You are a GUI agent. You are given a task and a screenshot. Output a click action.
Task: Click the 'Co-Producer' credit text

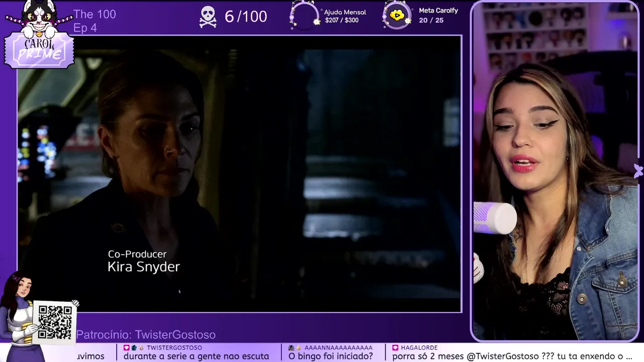coord(137,254)
